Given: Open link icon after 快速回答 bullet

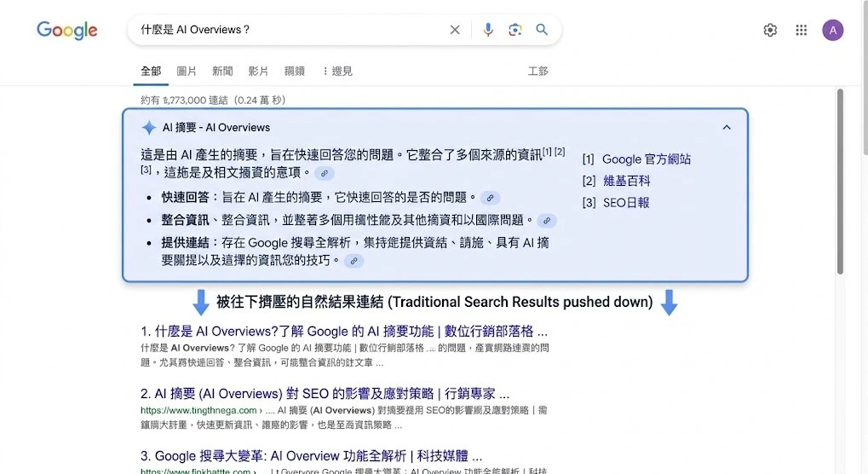Looking at the screenshot, I should [x=490, y=198].
